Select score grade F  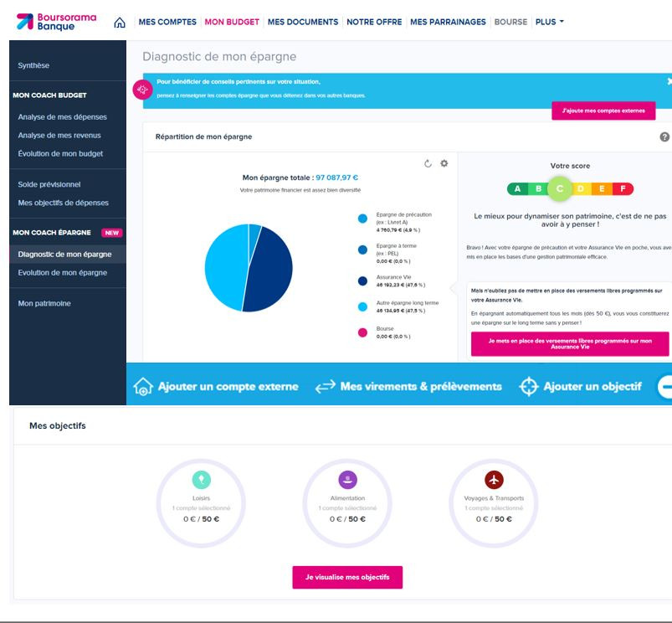(x=623, y=188)
